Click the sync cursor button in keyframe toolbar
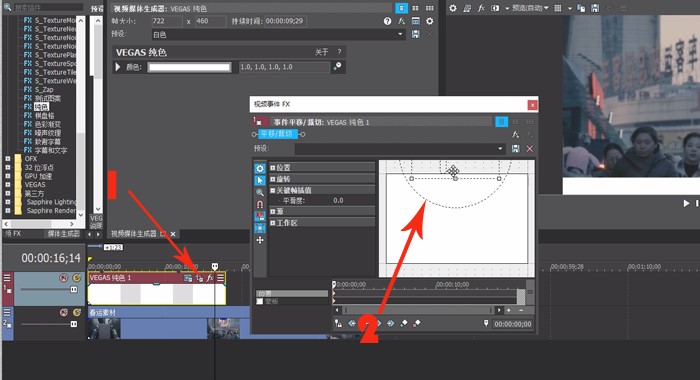 pyautogui.click(x=338, y=323)
